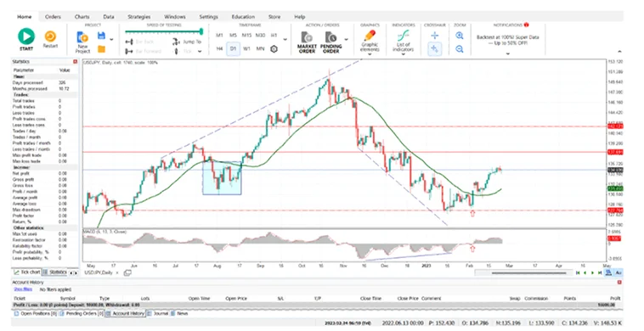
Task: Select the M15 timeframe
Action: (246, 36)
